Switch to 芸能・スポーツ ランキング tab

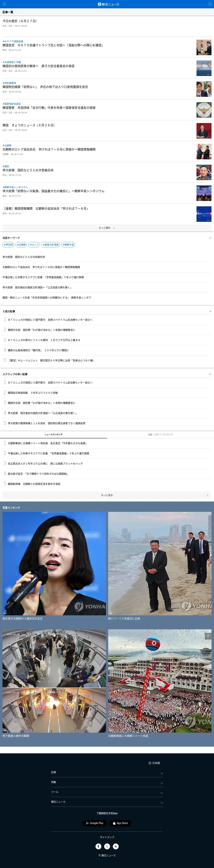160,434
